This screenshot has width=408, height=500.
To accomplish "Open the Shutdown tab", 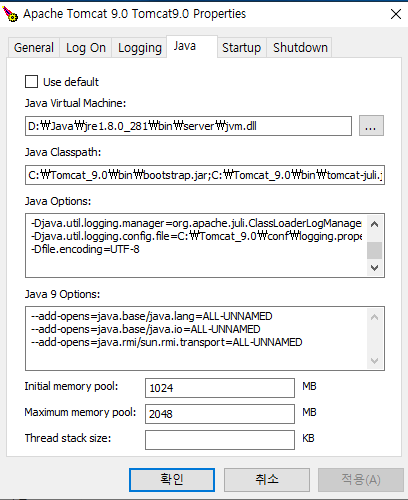I will [x=300, y=48].
